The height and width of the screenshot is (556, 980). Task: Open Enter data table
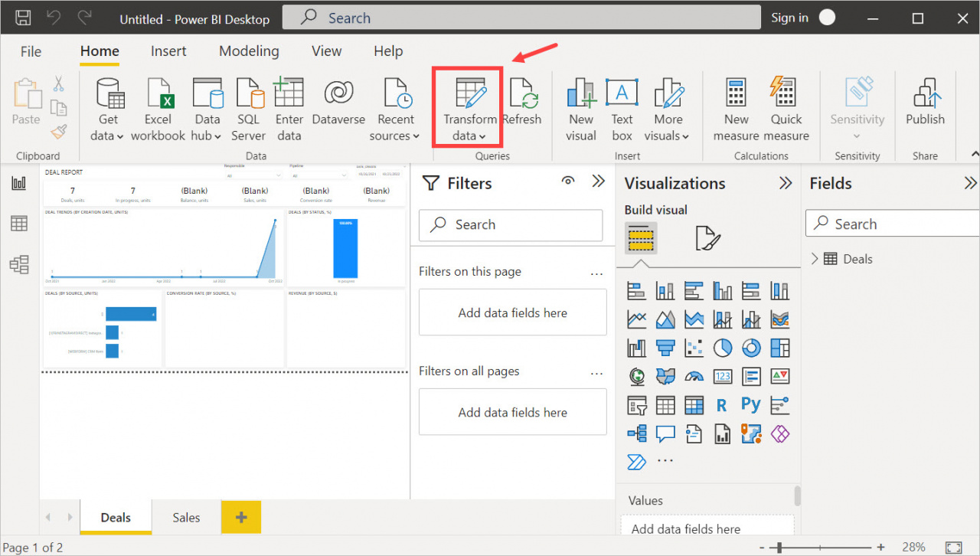(289, 109)
